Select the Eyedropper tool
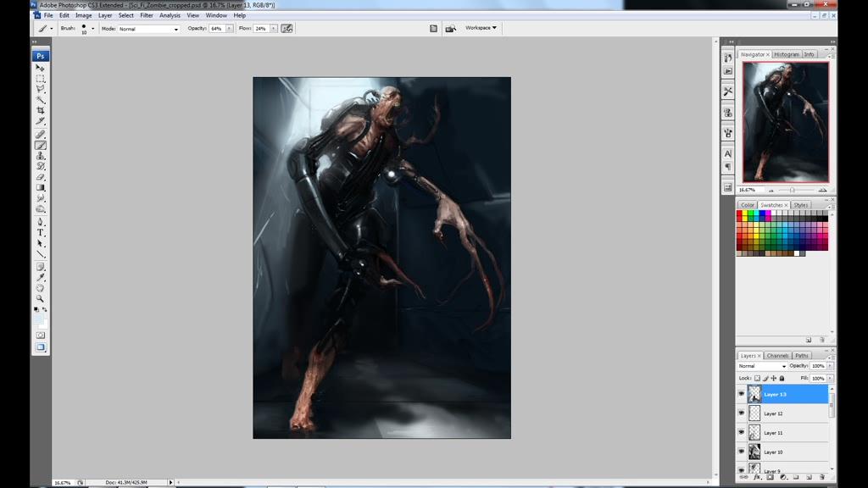This screenshot has width=868, height=488. coord(40,278)
